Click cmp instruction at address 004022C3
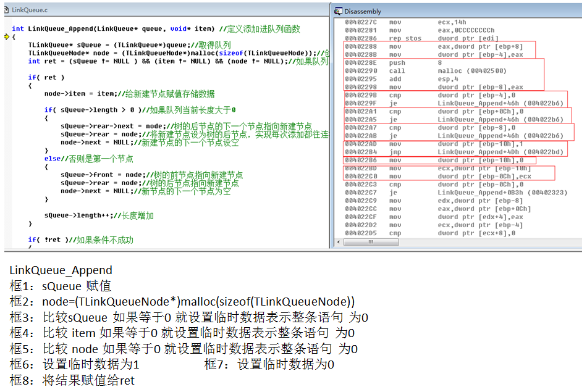The image size is (587, 392). point(434,185)
